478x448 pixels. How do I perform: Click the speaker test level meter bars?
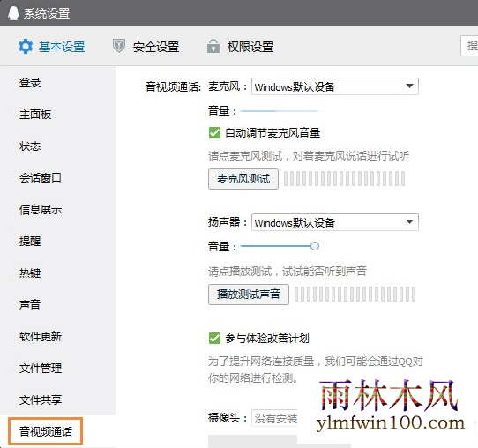coord(355,295)
